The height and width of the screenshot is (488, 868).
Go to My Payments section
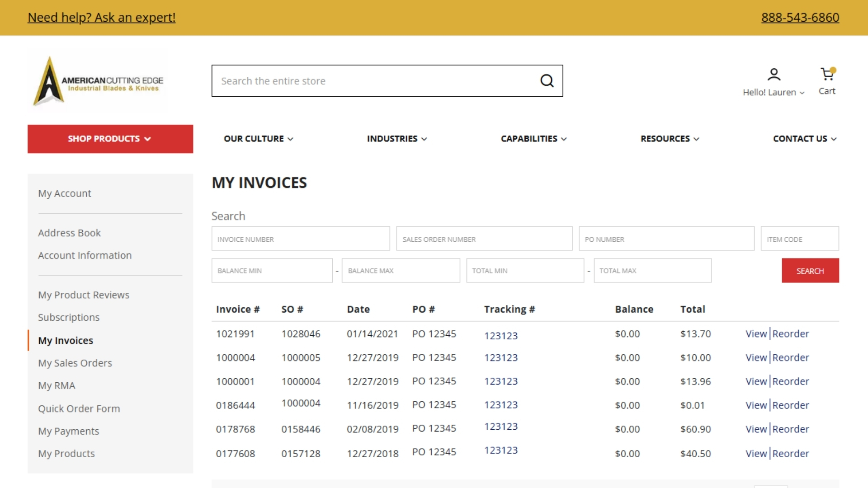[68, 431]
